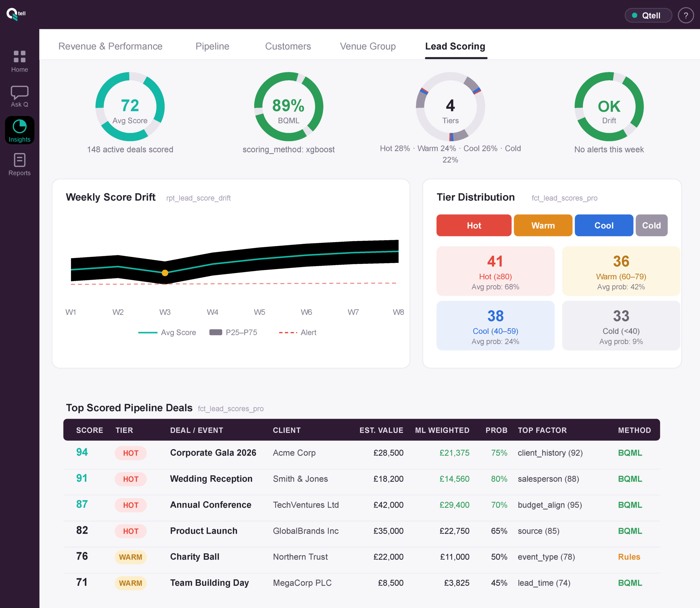Screen dimensions: 700x608
Task: Click the WARM badge in Charity Ball row
Action: (x=131, y=557)
